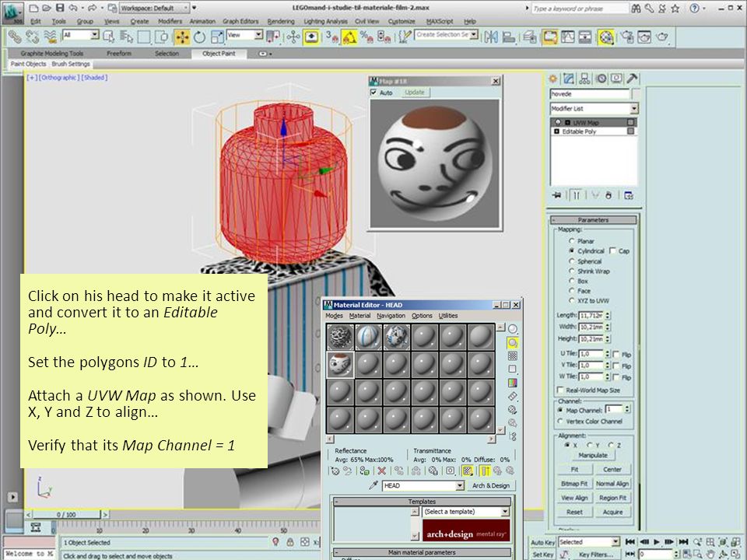Click the Save file icon
747x560 pixels.
point(60,8)
